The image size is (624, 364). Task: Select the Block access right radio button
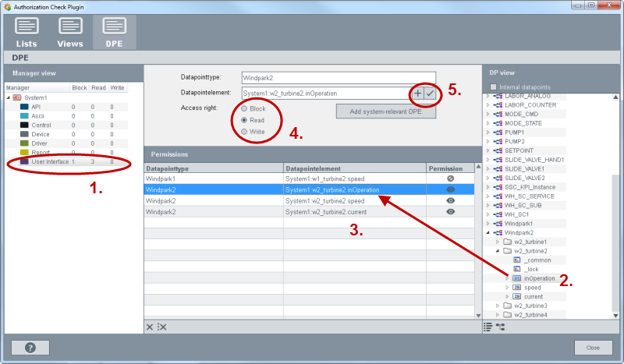pyautogui.click(x=245, y=108)
